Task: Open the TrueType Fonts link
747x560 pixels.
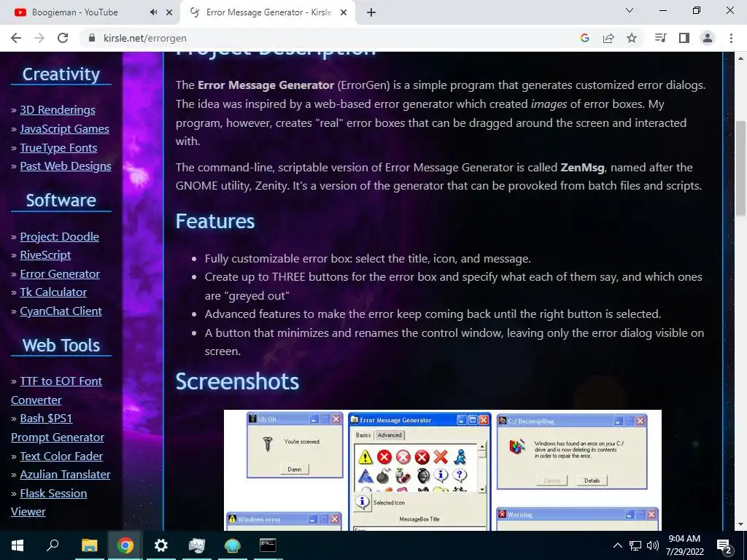Action: (58, 148)
